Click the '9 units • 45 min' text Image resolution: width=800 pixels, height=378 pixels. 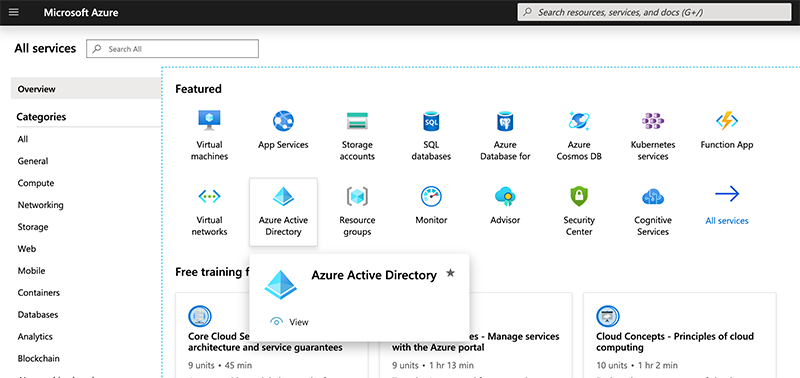click(220, 365)
